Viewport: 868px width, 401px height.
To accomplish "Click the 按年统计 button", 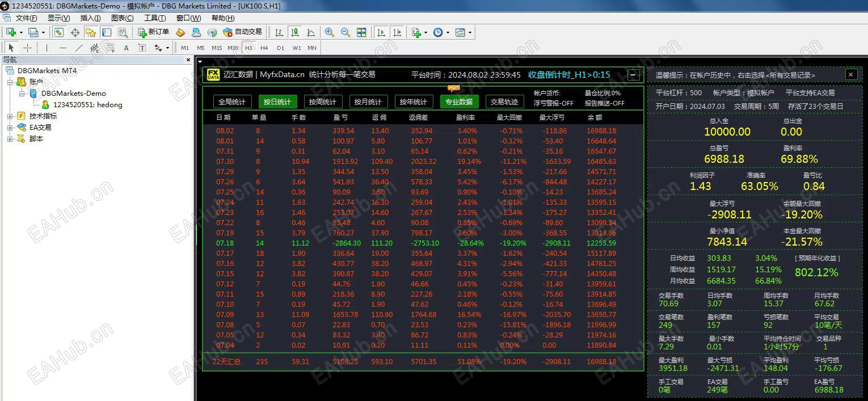I will (x=413, y=102).
